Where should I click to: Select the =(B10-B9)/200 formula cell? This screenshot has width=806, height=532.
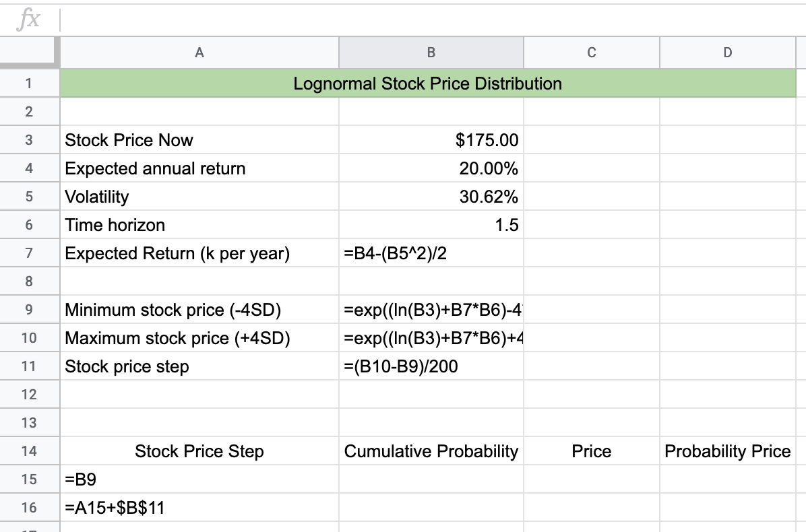click(431, 366)
